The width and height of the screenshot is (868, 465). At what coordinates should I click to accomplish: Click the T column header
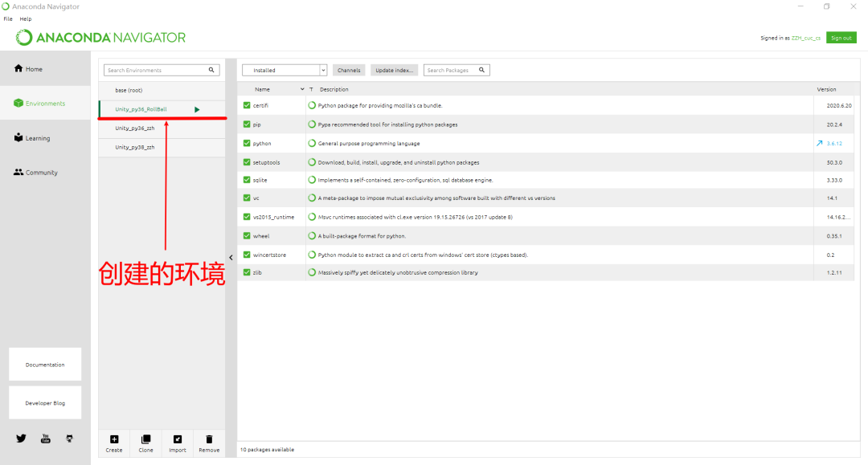click(x=311, y=89)
